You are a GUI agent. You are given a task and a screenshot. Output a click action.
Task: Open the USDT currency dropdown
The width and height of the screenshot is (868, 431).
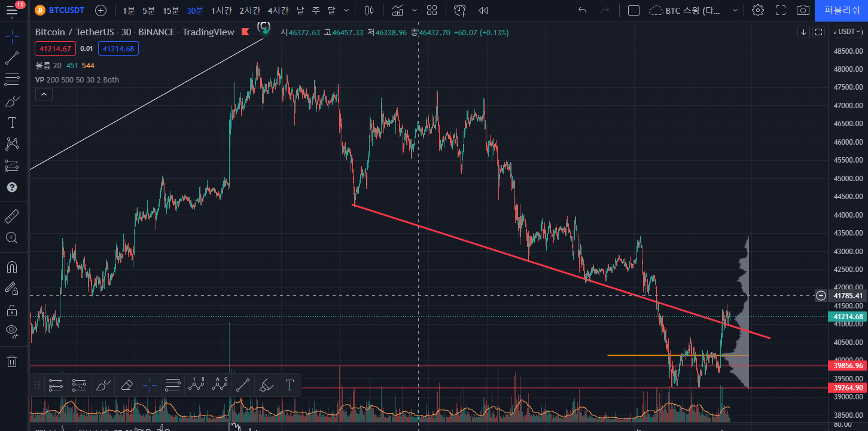pyautogui.click(x=849, y=32)
